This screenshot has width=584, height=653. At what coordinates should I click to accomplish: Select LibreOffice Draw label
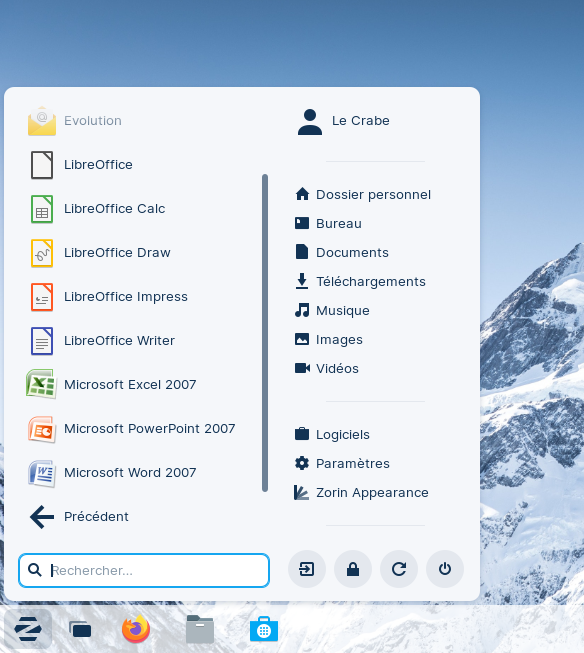[117, 253]
